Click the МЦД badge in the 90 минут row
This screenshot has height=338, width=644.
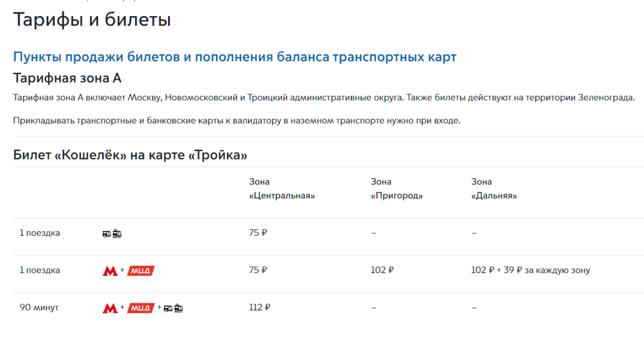[x=141, y=308]
